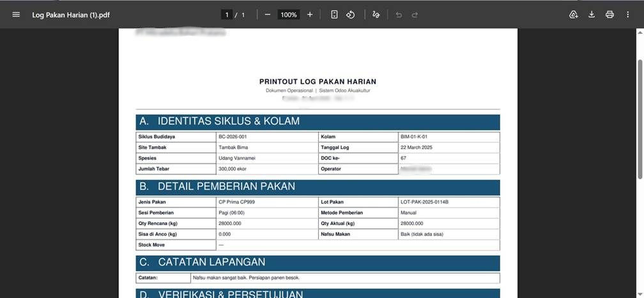Click the file name Log Pakan Harian (1).pdf
Screen dimensions: 644x298
coord(71,15)
